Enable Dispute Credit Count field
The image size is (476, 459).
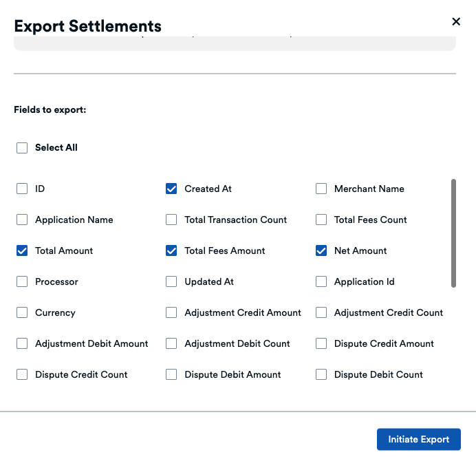click(x=22, y=374)
